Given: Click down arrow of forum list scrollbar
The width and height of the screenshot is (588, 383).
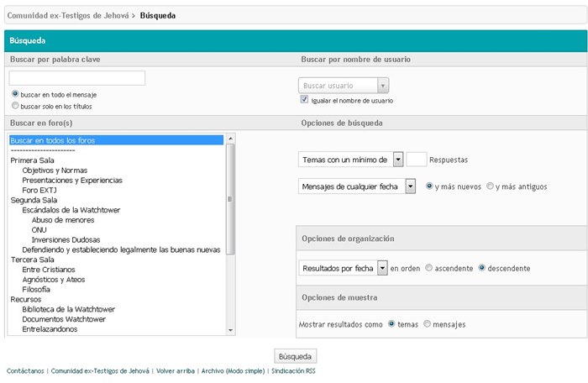Looking at the screenshot, I should pyautogui.click(x=231, y=331).
